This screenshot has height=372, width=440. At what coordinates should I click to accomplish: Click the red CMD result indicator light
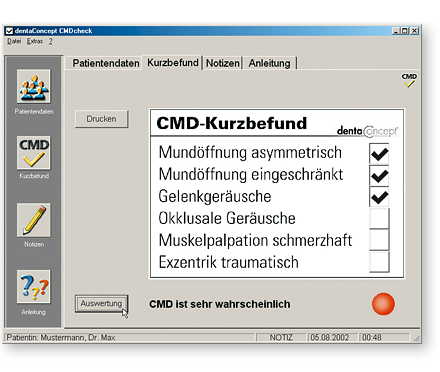coord(383,304)
